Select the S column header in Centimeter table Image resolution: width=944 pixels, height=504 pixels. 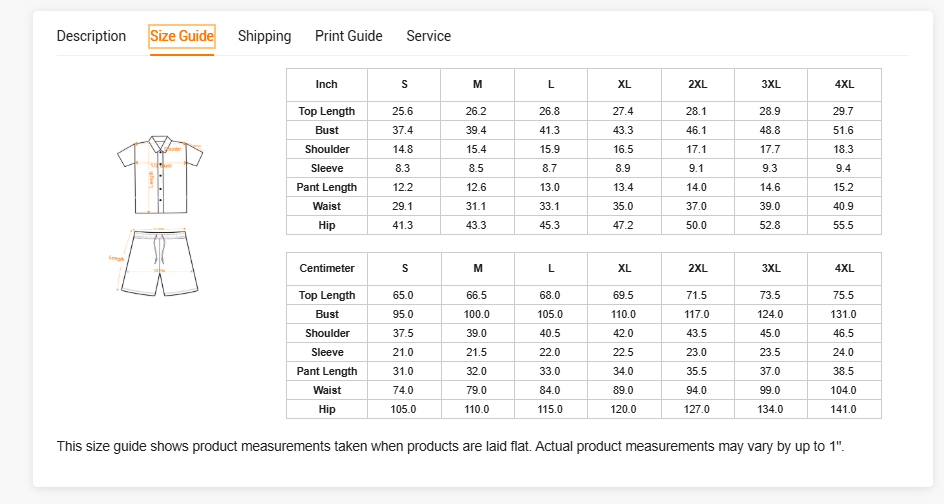point(405,269)
